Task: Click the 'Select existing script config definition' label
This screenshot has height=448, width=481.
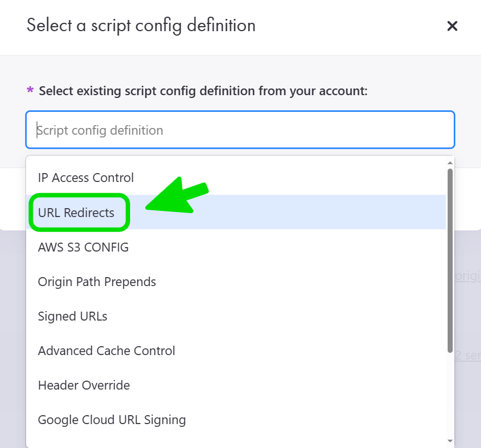Action: point(203,91)
